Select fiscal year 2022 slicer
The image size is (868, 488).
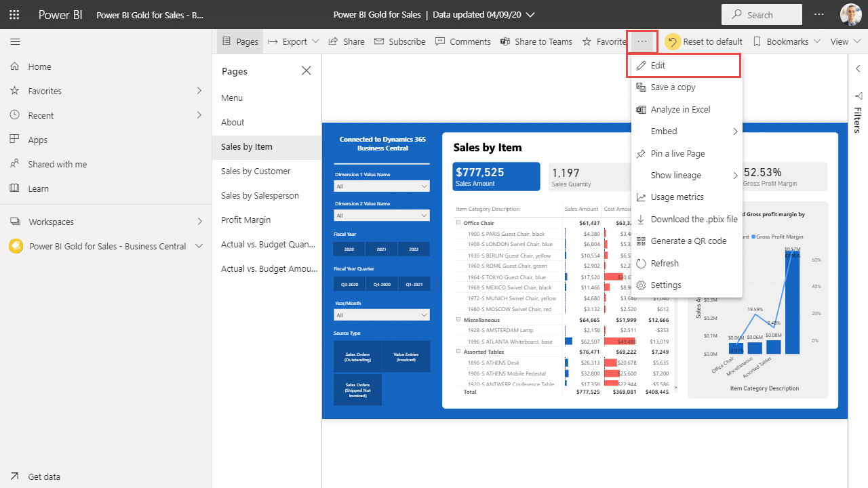pyautogui.click(x=414, y=249)
